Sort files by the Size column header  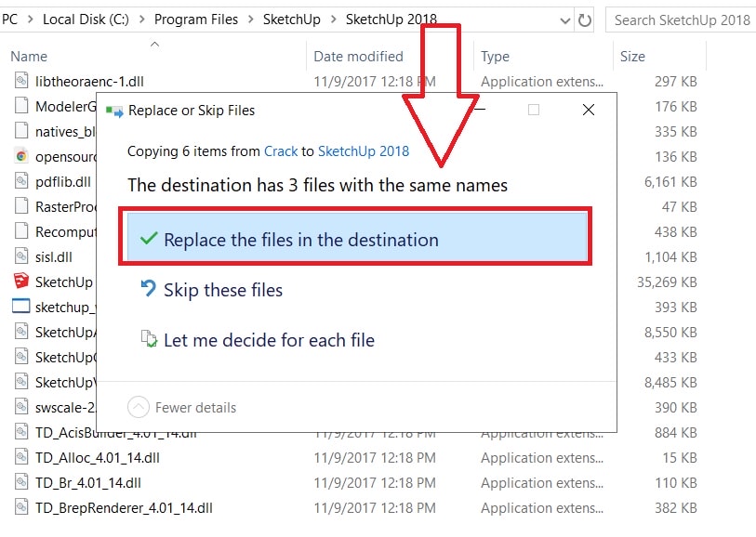point(632,57)
